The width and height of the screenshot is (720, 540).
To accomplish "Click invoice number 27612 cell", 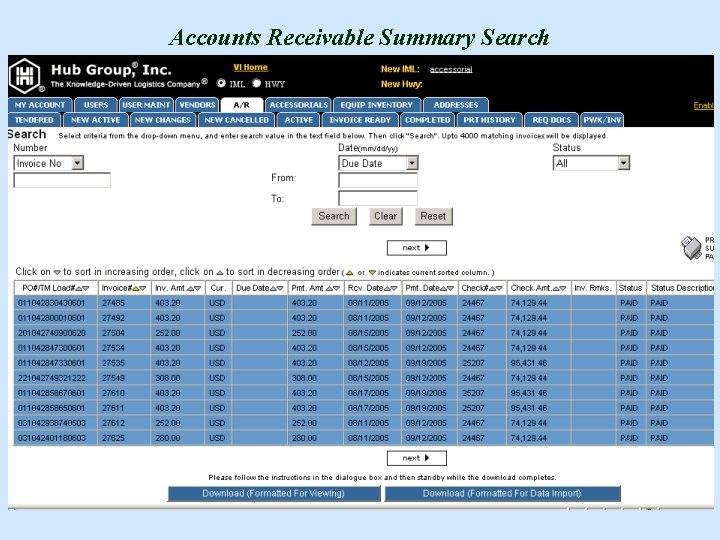I will [x=124, y=423].
